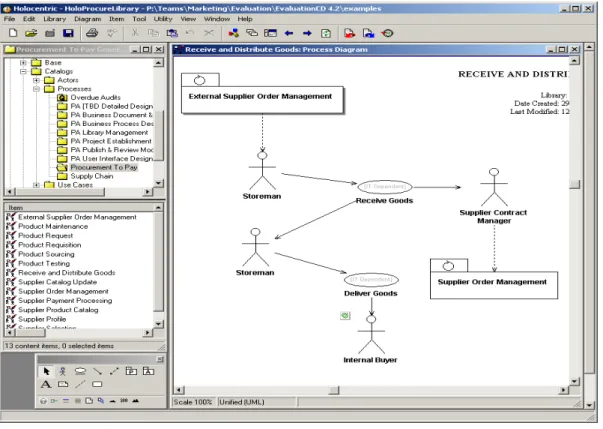Click the Deliver Goods process oval
The height and width of the screenshot is (429, 603).
(371, 279)
